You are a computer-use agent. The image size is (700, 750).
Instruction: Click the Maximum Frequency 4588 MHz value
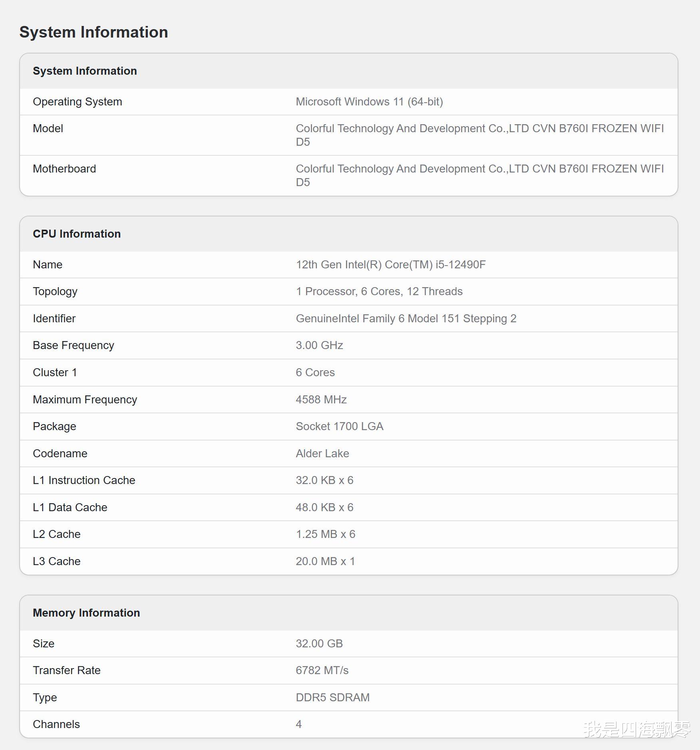pos(321,400)
